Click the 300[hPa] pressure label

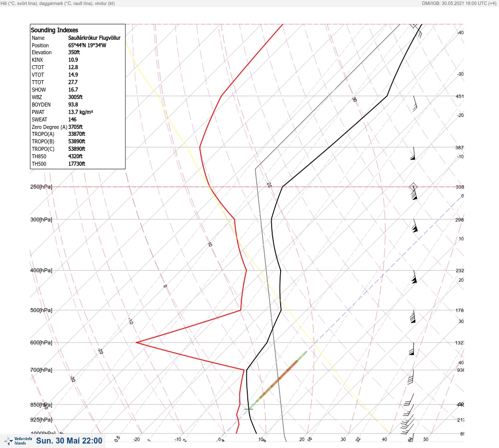(x=41, y=220)
